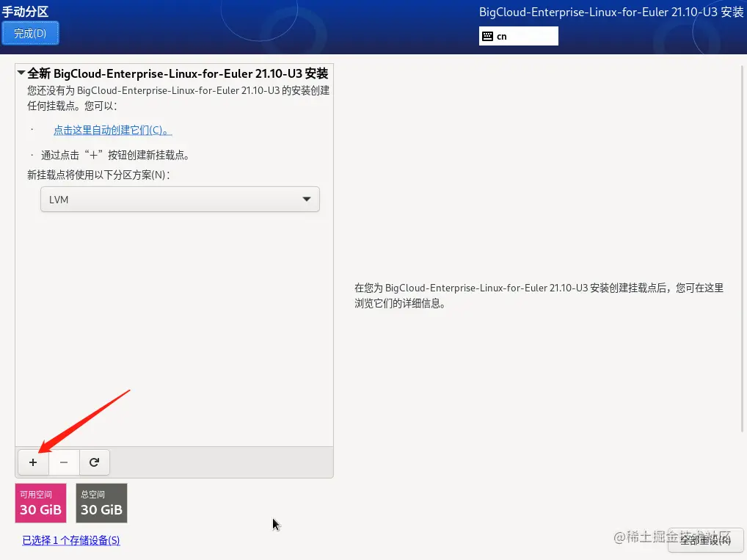Viewport: 747px width, 560px height.
Task: Click the pink 可用空间 30 GiB swatch
Action: (40, 503)
